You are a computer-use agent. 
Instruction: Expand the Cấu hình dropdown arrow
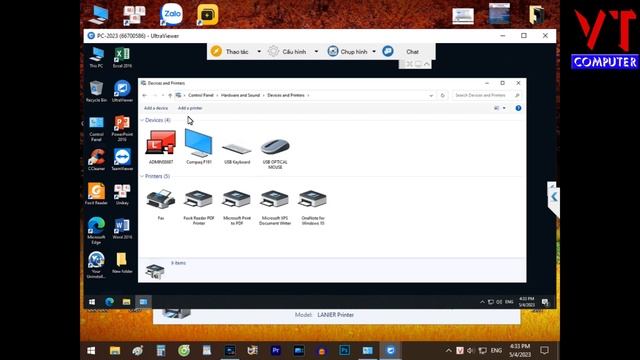point(316,51)
